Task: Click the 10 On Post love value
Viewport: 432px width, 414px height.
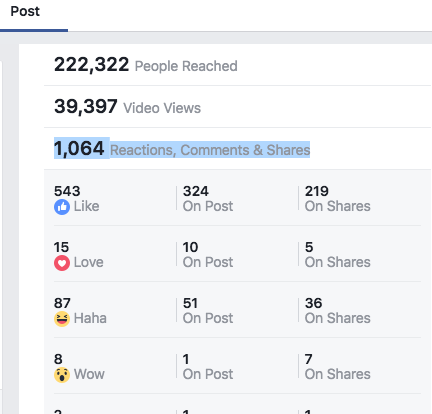Action: (190, 247)
